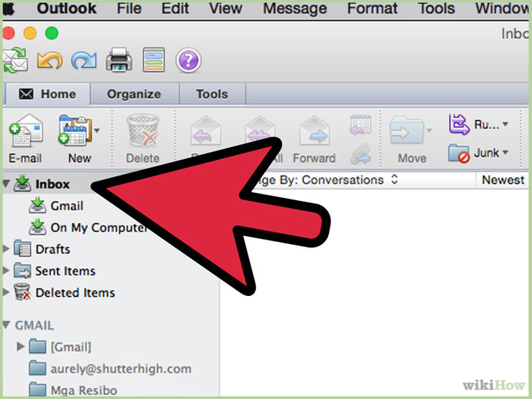Open the Tools menu in menu bar
The height and width of the screenshot is (399, 532).
click(x=436, y=8)
